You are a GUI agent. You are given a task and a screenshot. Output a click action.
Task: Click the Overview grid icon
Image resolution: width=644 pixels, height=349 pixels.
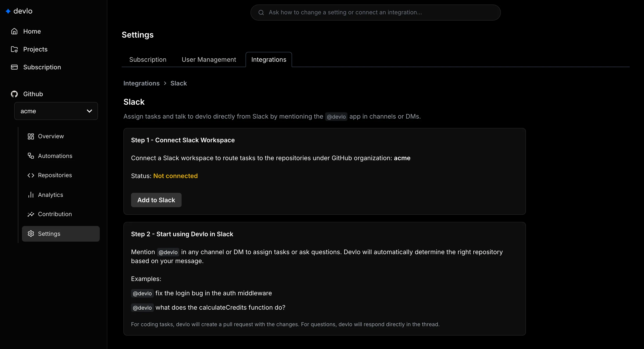tap(31, 136)
